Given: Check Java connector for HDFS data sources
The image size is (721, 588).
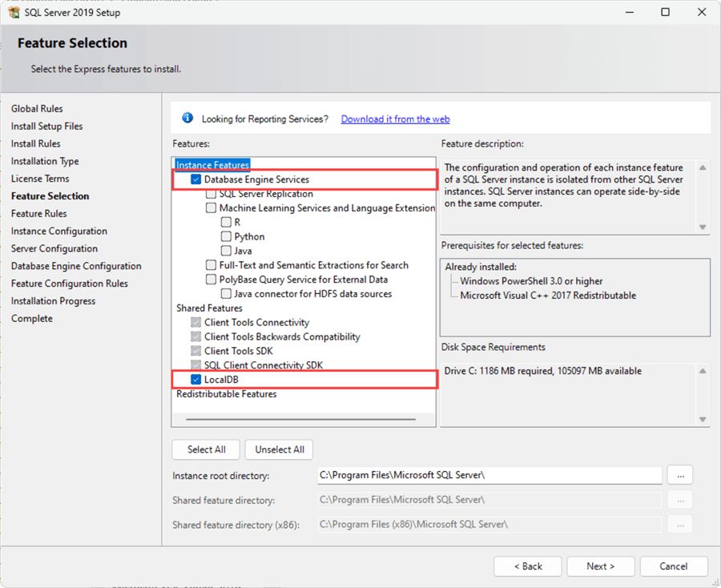Looking at the screenshot, I should 226,293.
